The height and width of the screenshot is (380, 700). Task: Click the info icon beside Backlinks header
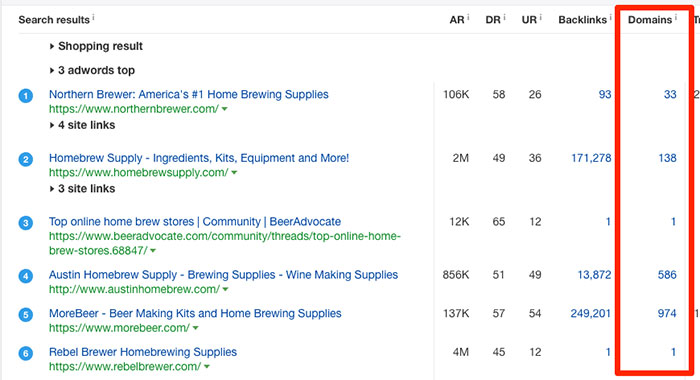point(610,17)
